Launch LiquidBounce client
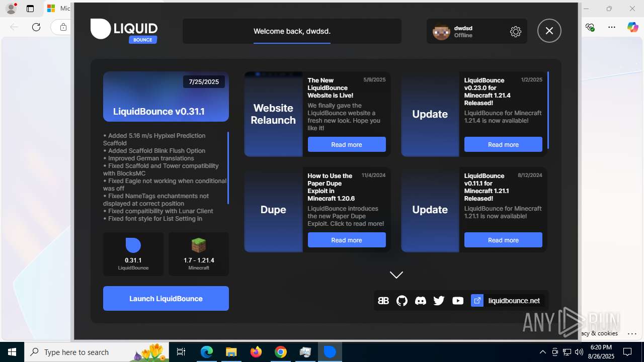 coord(166,299)
